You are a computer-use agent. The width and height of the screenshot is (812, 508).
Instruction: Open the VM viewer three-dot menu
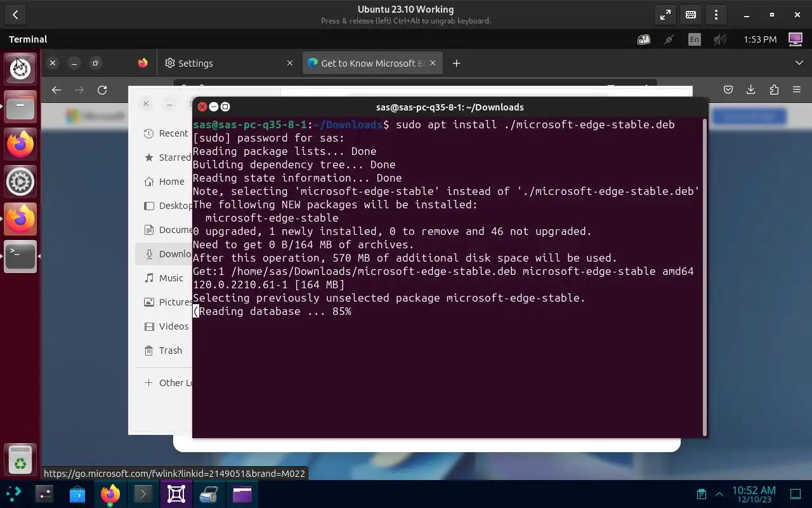pyautogui.click(x=716, y=15)
